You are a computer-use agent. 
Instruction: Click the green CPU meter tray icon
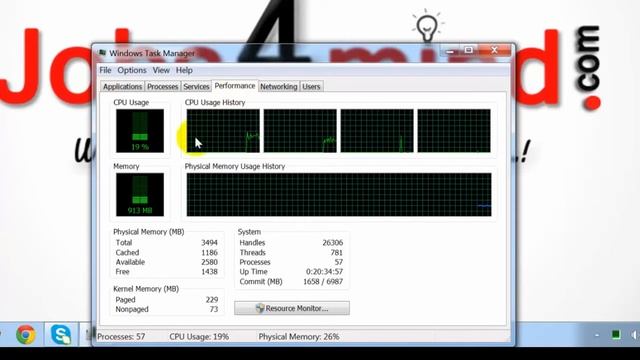click(616, 335)
